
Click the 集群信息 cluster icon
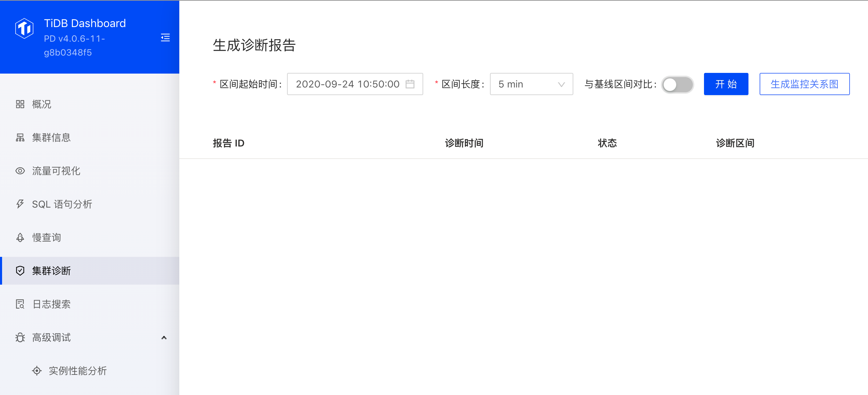[x=20, y=137]
